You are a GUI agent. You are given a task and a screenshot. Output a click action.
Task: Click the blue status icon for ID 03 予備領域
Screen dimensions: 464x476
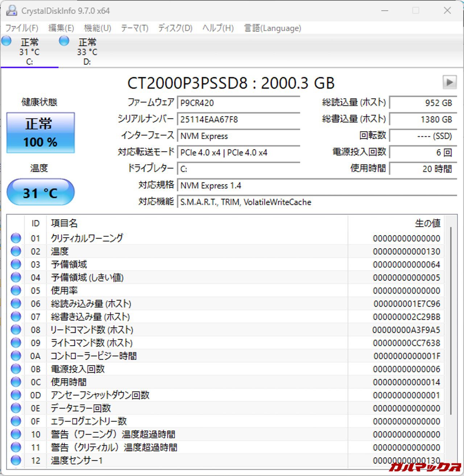[x=16, y=264]
